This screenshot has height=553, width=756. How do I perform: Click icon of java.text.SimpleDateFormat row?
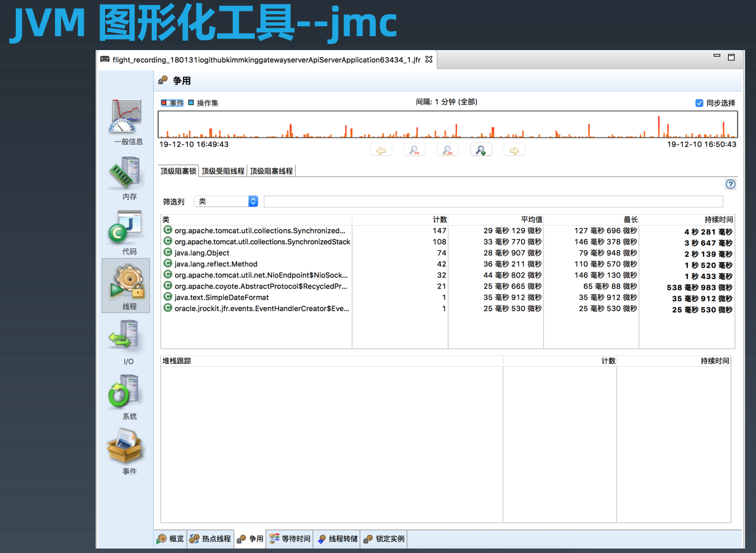click(168, 297)
